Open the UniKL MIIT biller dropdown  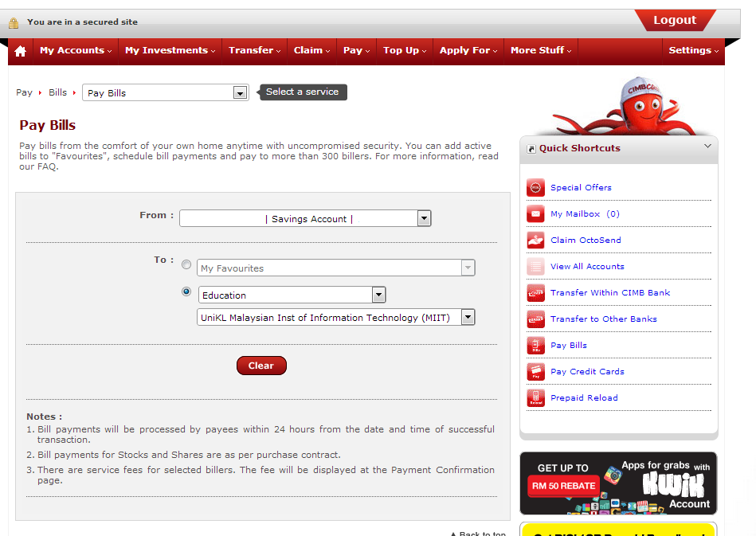335,317
